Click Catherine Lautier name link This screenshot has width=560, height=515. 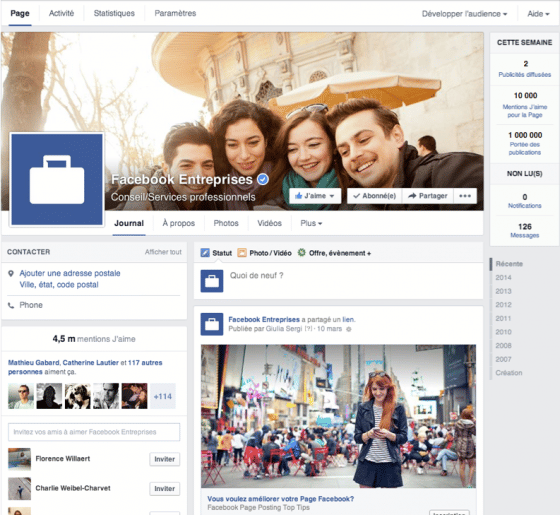91,362
